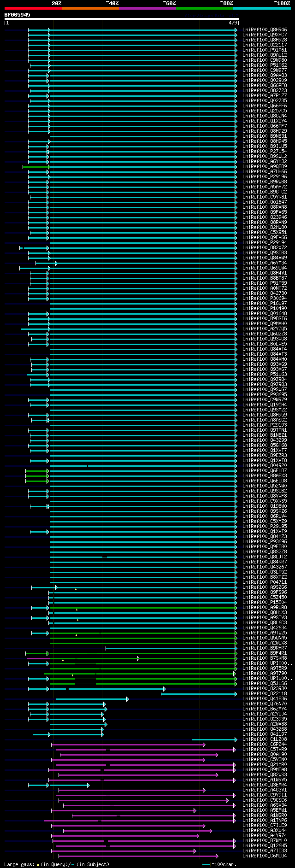Select entry UniRef100_O22118
Image resolution: width=295 pixels, height=868 pixels.
pyautogui.click(x=265, y=694)
